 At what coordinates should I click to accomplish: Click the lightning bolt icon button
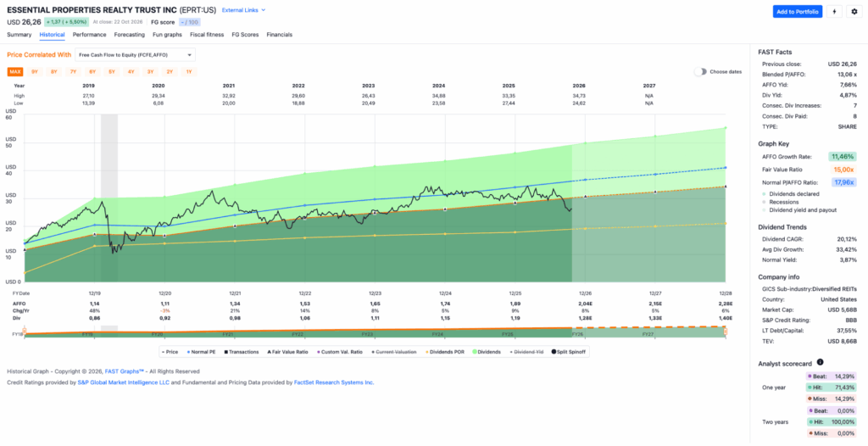[834, 12]
